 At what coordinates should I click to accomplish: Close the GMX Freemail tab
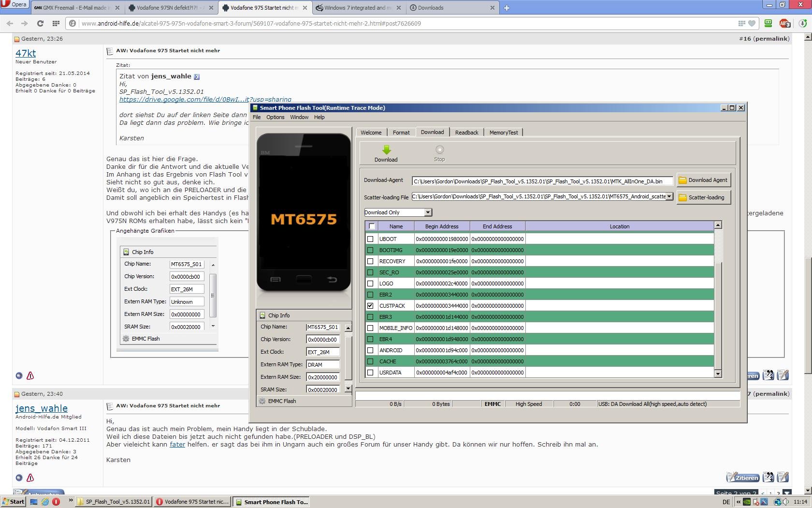click(x=117, y=8)
